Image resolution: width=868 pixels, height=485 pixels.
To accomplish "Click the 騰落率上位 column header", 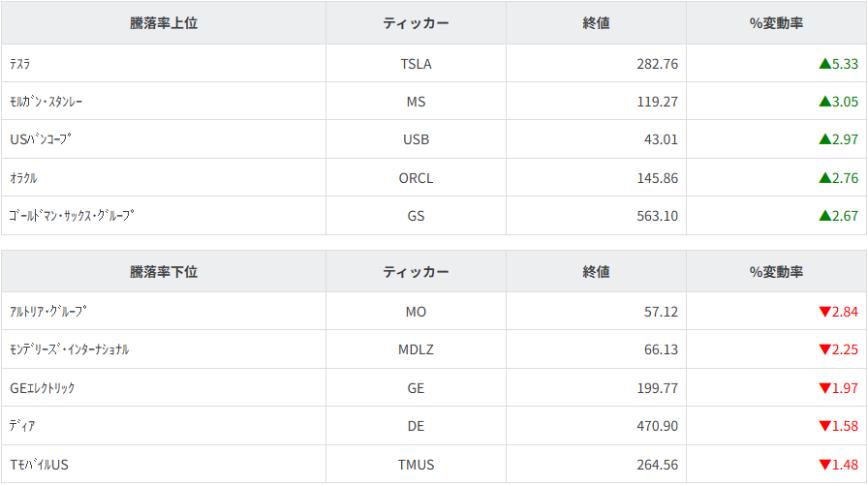I will [x=164, y=23].
